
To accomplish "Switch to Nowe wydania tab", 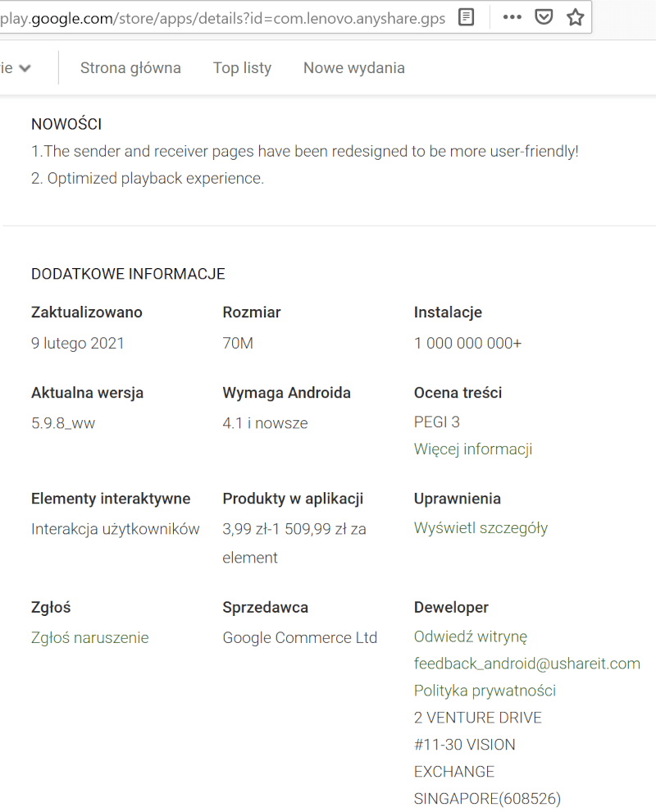I will [x=353, y=68].
